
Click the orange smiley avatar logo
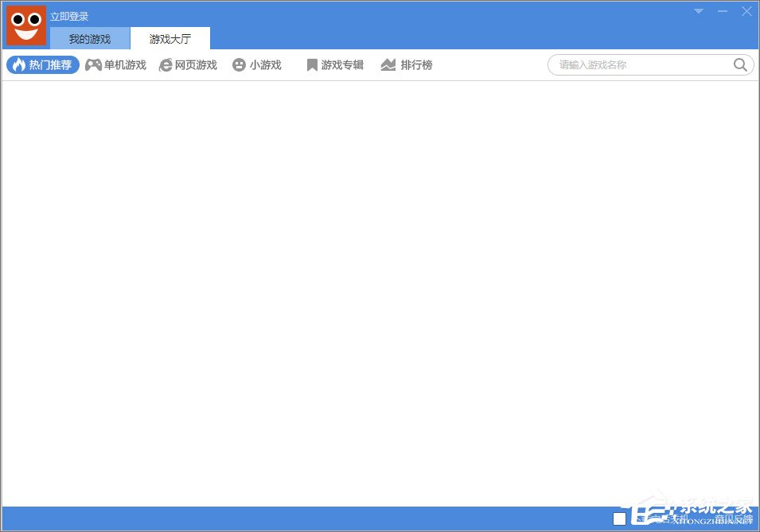click(26, 25)
